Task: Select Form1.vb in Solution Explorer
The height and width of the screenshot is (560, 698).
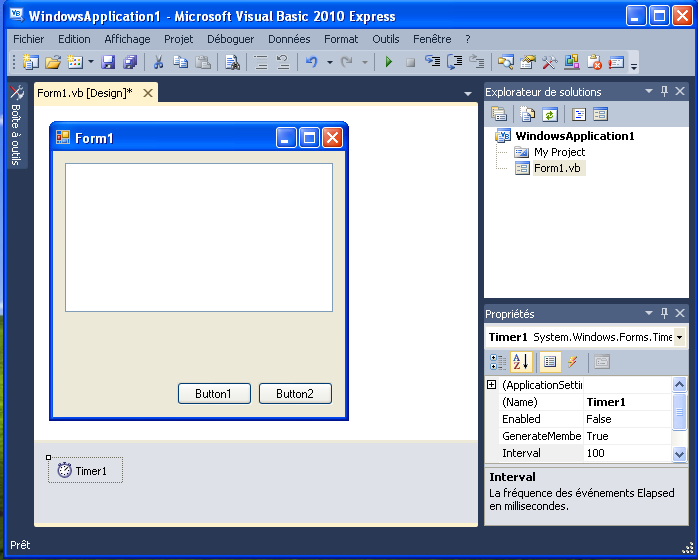Action: tap(557, 168)
